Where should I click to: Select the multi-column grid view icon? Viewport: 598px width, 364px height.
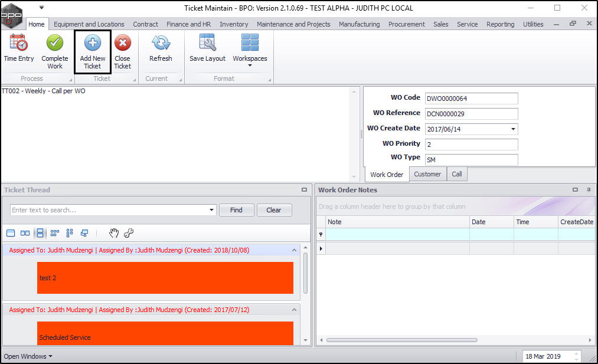point(55,233)
